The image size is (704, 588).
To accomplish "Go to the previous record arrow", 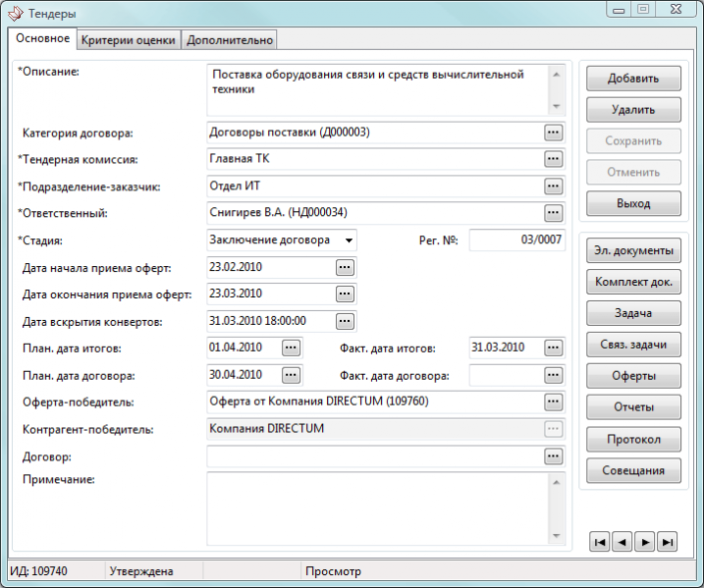I will [x=622, y=541].
